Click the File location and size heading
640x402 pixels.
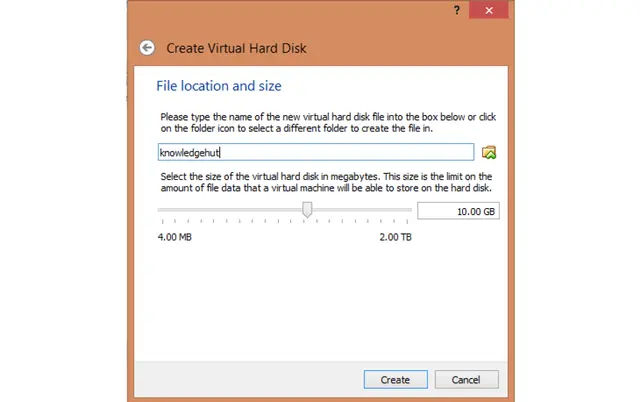coord(219,86)
